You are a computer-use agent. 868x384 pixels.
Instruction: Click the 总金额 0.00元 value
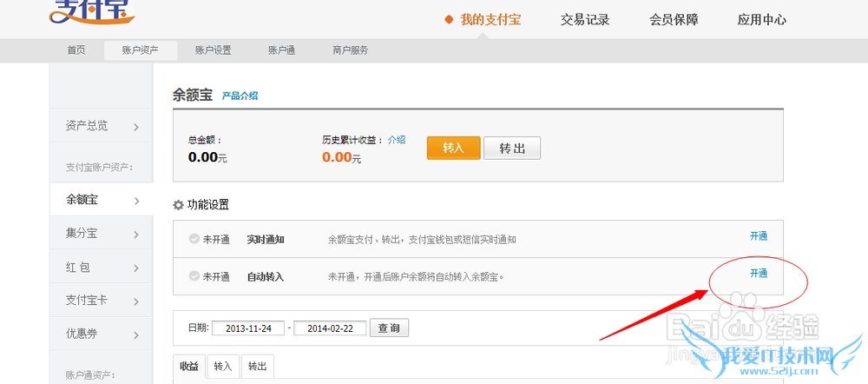(x=207, y=157)
